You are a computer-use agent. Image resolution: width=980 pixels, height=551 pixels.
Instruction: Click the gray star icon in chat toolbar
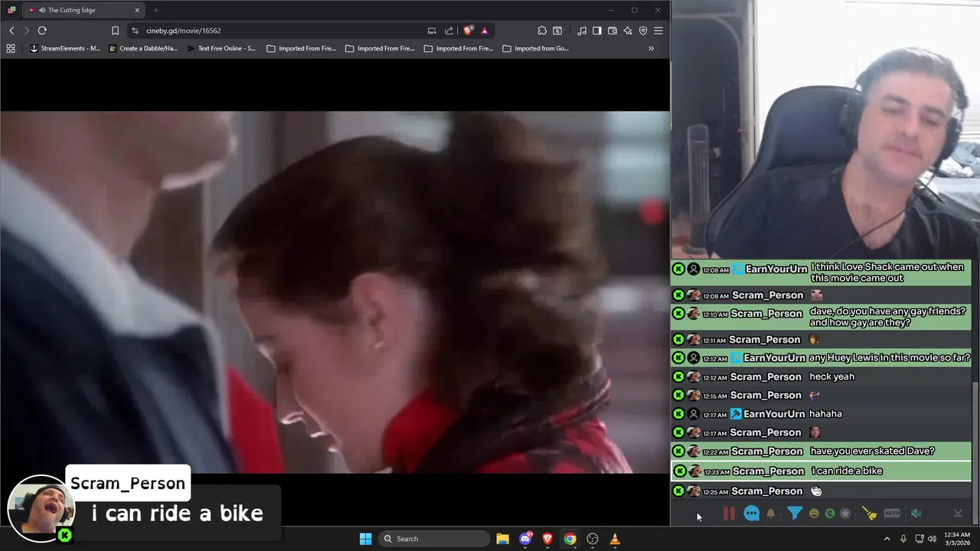pyautogui.click(x=844, y=514)
